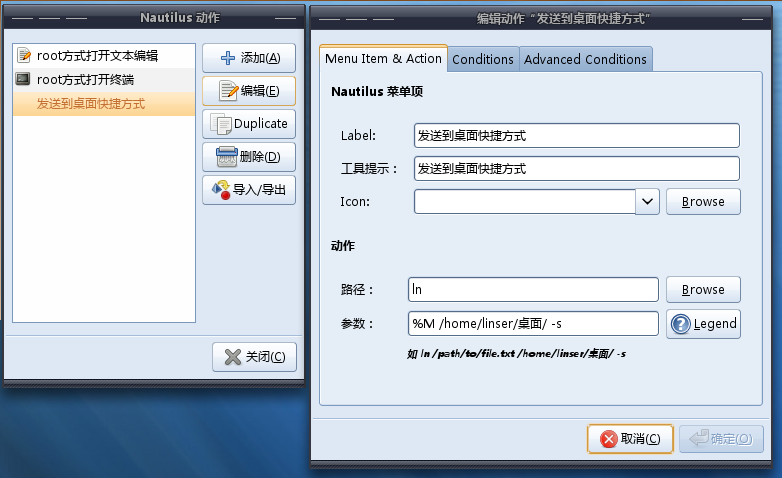
Task: Click the 'Nautilus 动作' window title bar
Action: click(x=154, y=17)
